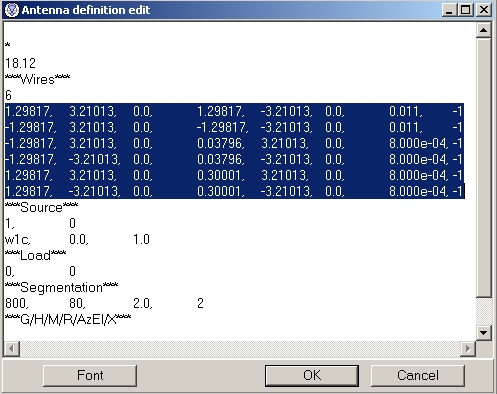Click the Cancel button
497x394 pixels.
[x=418, y=376]
